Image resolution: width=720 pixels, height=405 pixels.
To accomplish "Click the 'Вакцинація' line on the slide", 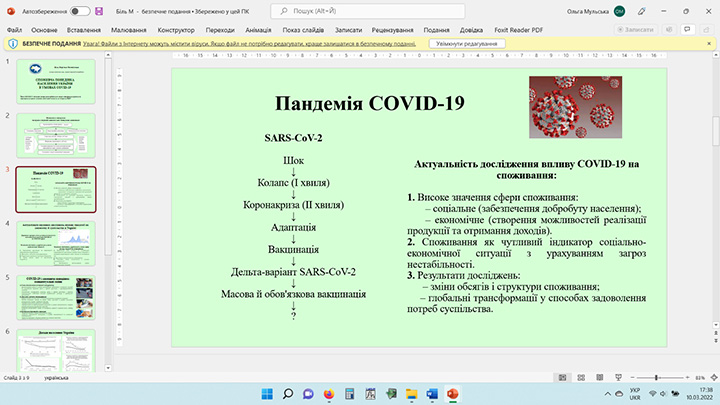I will [293, 249].
